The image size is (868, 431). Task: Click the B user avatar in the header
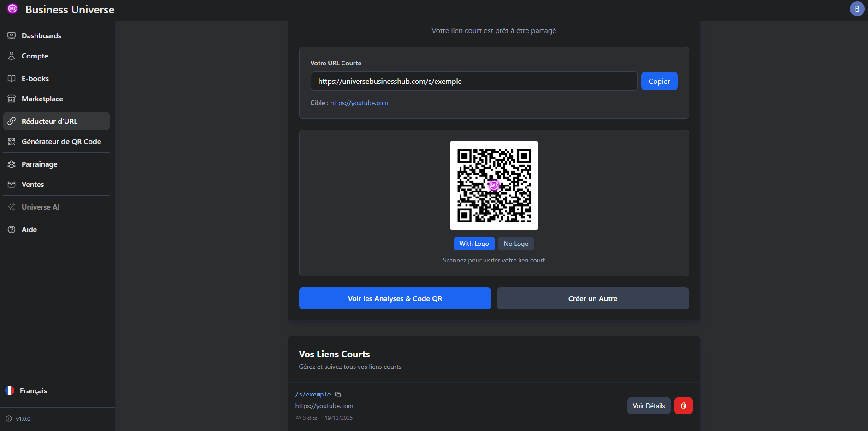(857, 8)
